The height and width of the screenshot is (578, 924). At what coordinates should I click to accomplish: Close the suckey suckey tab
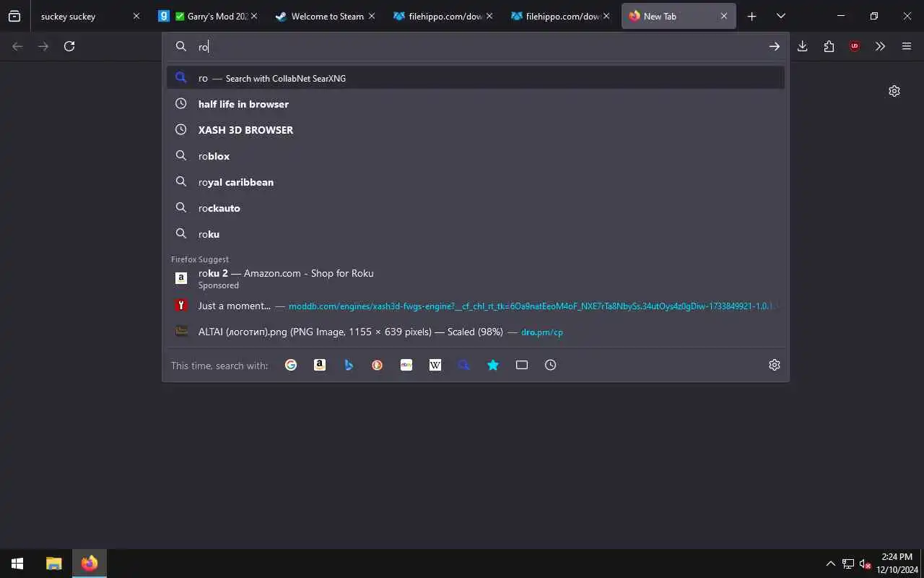(x=136, y=16)
